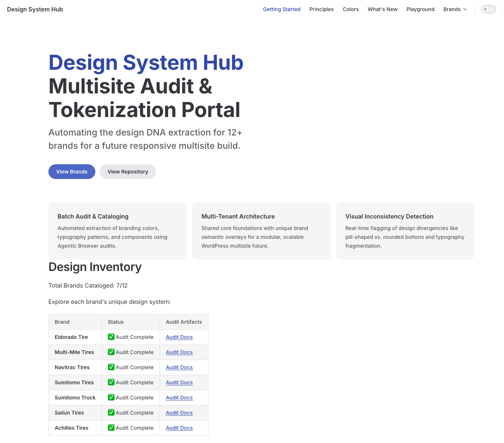504x443 pixels.
Task: Open Audit Docs for Multi-Mile Tires
Action: coord(179,352)
